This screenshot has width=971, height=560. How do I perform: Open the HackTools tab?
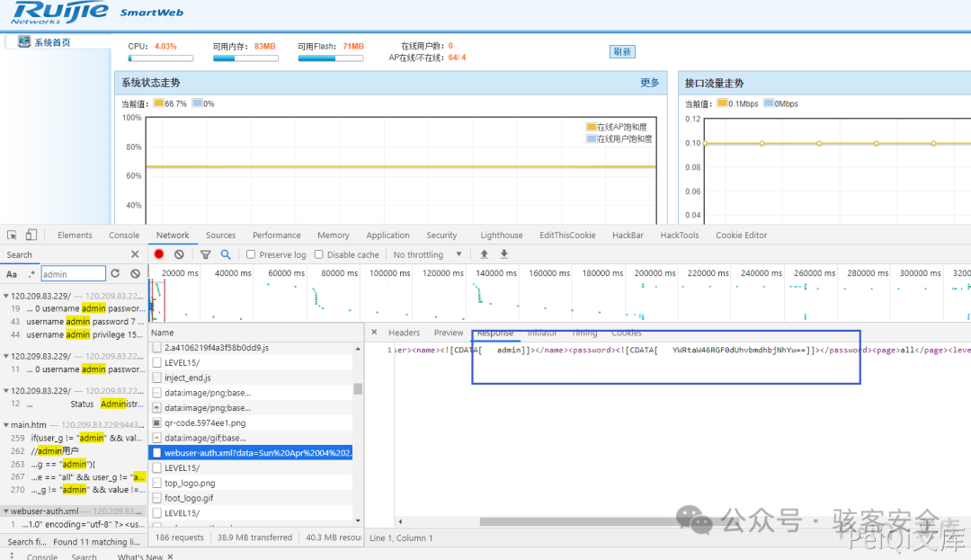(x=680, y=236)
